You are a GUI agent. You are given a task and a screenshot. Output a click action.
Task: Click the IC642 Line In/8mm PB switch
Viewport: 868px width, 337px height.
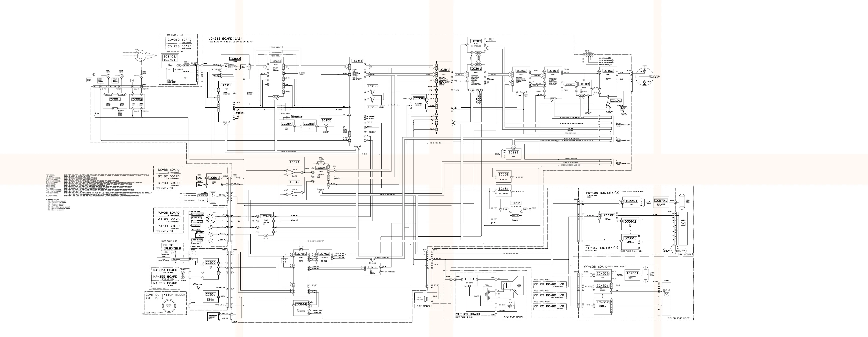[x=293, y=192]
